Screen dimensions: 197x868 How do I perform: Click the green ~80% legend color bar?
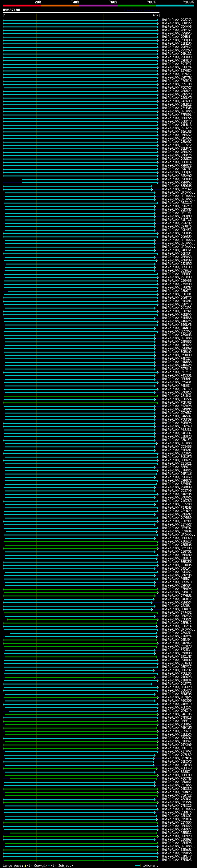[137, 6]
